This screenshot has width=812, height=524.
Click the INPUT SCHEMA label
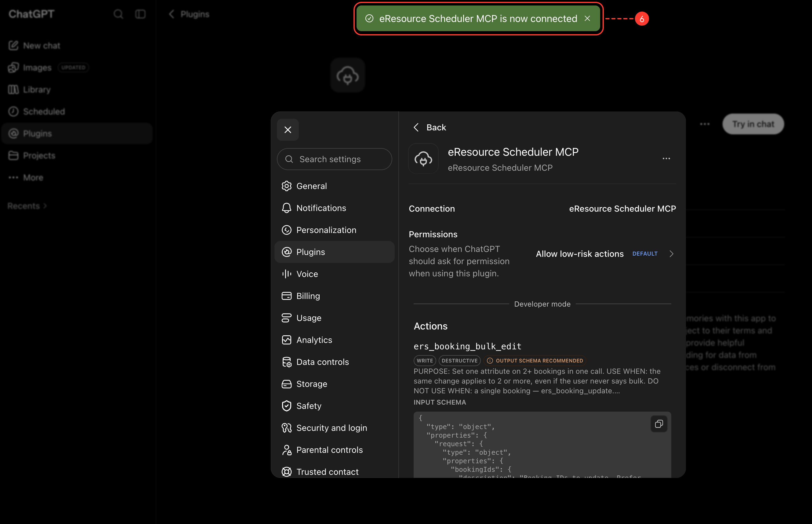440,402
